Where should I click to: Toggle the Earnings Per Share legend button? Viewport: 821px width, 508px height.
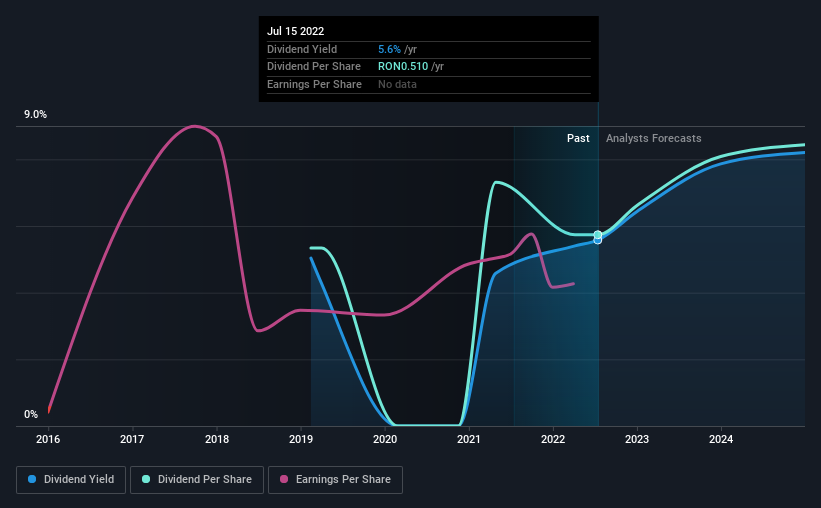pyautogui.click(x=335, y=480)
